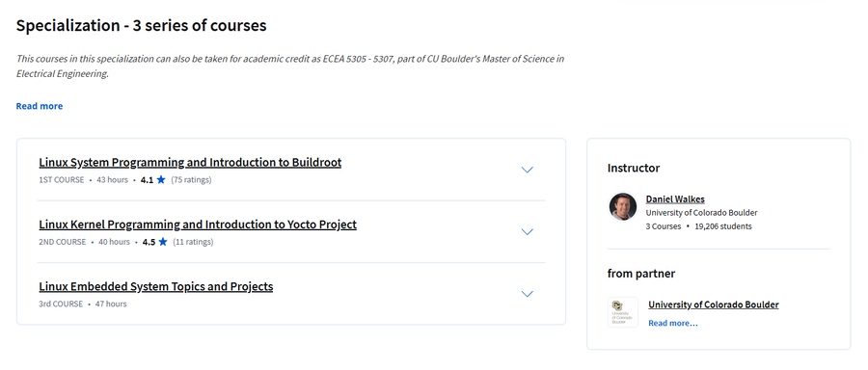Click the 1ST COURSE label
The width and height of the screenshot is (868, 370).
click(62, 180)
